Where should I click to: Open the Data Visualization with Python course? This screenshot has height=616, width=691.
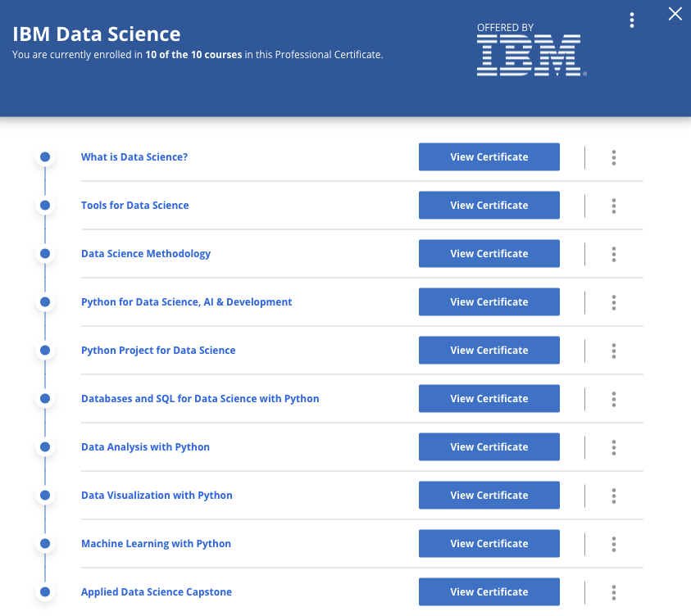pos(156,495)
